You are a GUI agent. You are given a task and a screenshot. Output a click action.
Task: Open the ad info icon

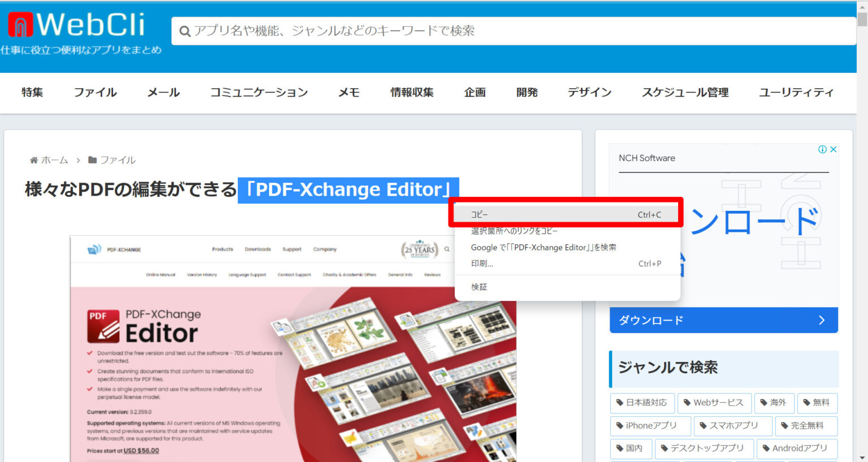click(822, 149)
